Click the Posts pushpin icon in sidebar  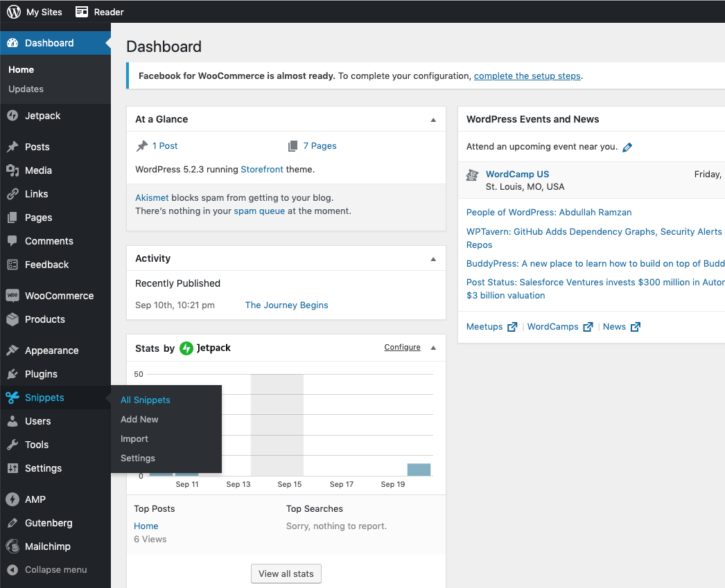pos(12,147)
